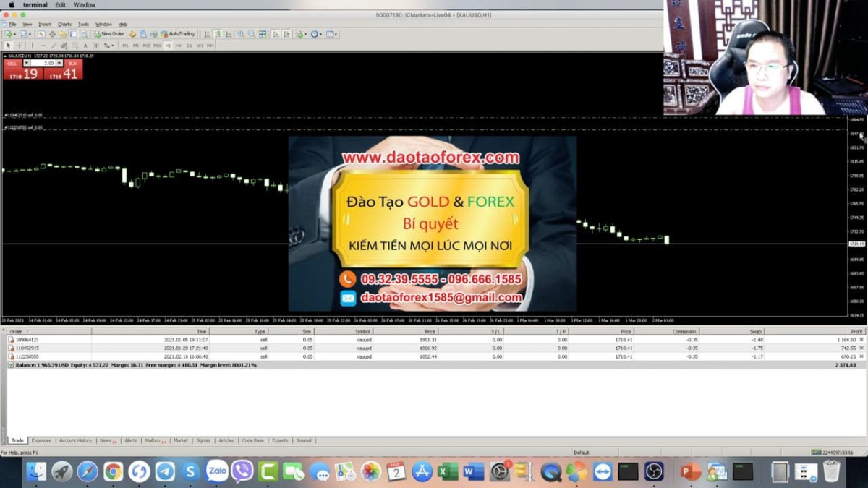Decrease lot volume with down arrow
The image size is (868, 488).
[x=27, y=63]
